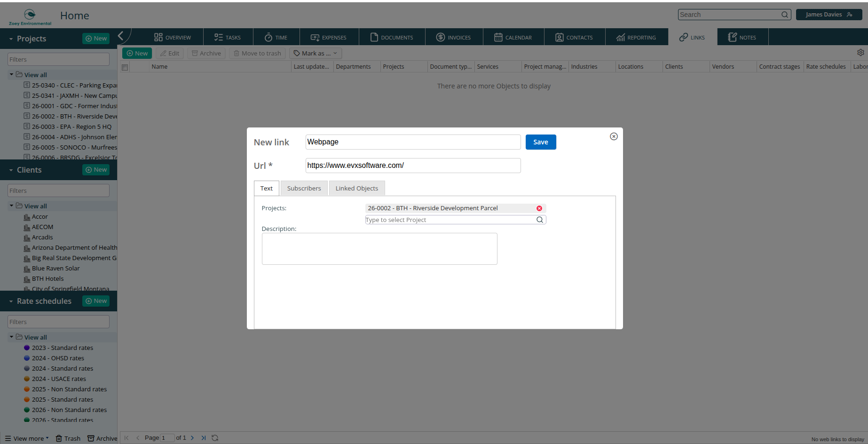The image size is (868, 444).
Task: Collapse the Projects panel section
Action: 11,39
